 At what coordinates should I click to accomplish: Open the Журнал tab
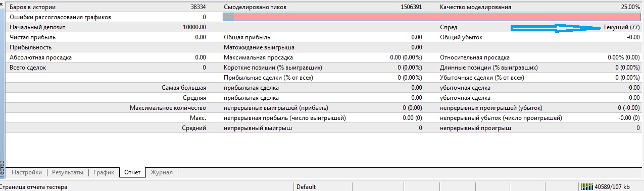(x=162, y=172)
